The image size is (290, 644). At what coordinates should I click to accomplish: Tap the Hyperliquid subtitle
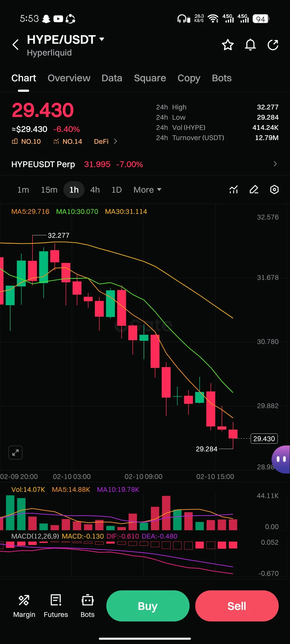click(49, 53)
